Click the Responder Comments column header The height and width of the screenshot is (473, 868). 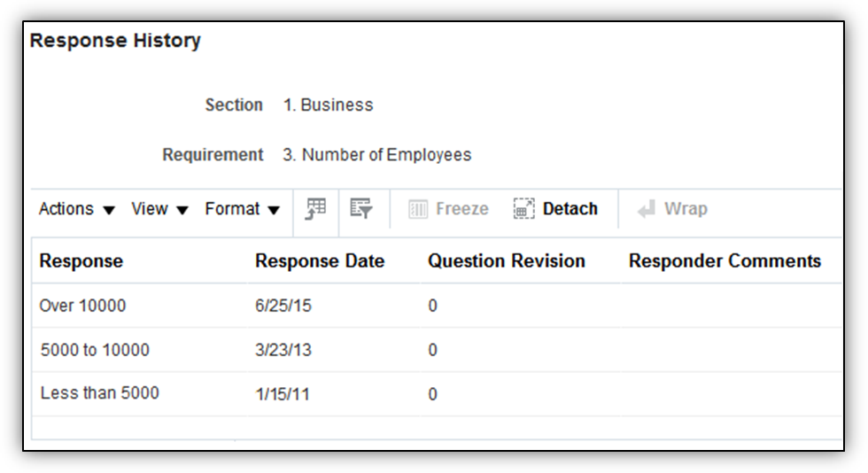coord(725,261)
